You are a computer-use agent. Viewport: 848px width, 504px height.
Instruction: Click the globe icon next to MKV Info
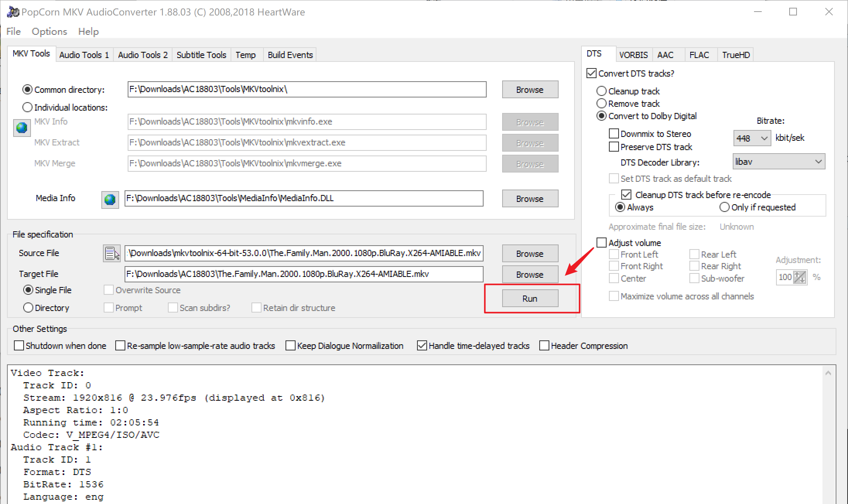tap(22, 128)
